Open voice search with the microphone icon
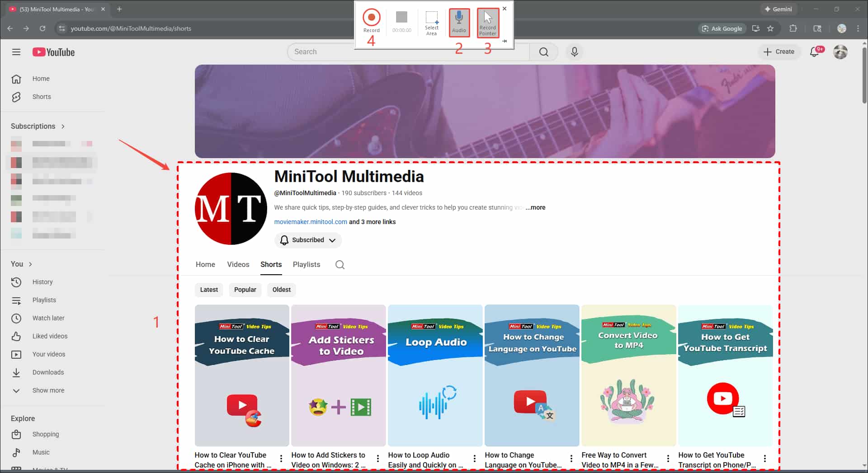 [x=574, y=52]
